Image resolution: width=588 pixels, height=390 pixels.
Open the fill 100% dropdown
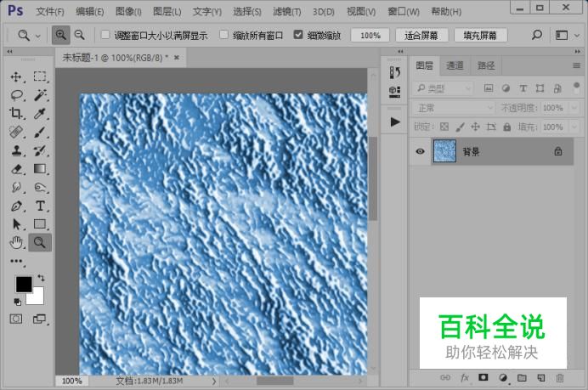(x=574, y=127)
